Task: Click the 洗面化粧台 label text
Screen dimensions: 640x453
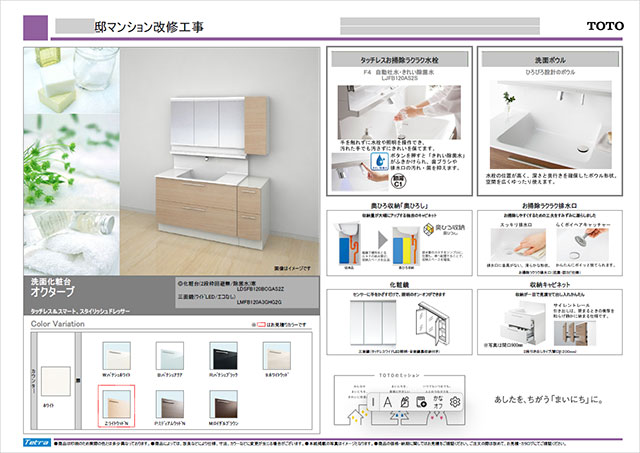Action: (51, 281)
